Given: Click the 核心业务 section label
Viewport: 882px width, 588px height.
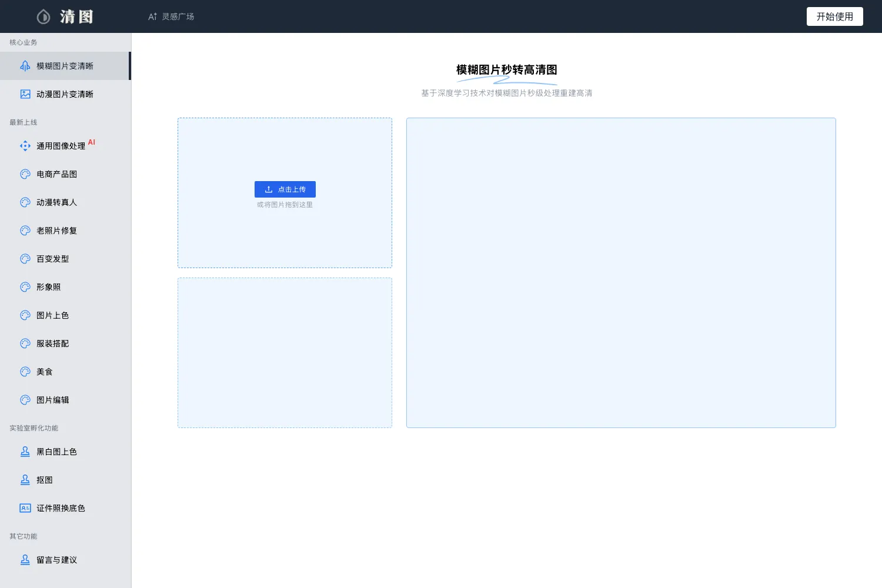Looking at the screenshot, I should (x=24, y=42).
